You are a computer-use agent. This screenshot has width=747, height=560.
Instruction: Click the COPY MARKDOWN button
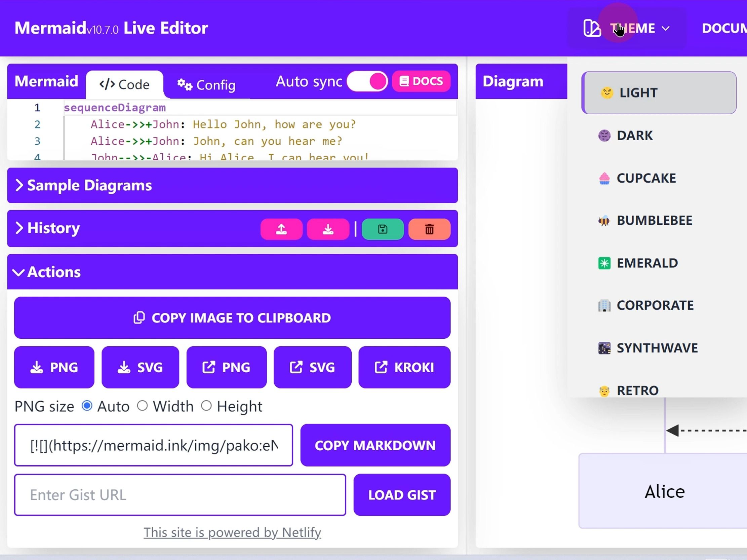(375, 445)
